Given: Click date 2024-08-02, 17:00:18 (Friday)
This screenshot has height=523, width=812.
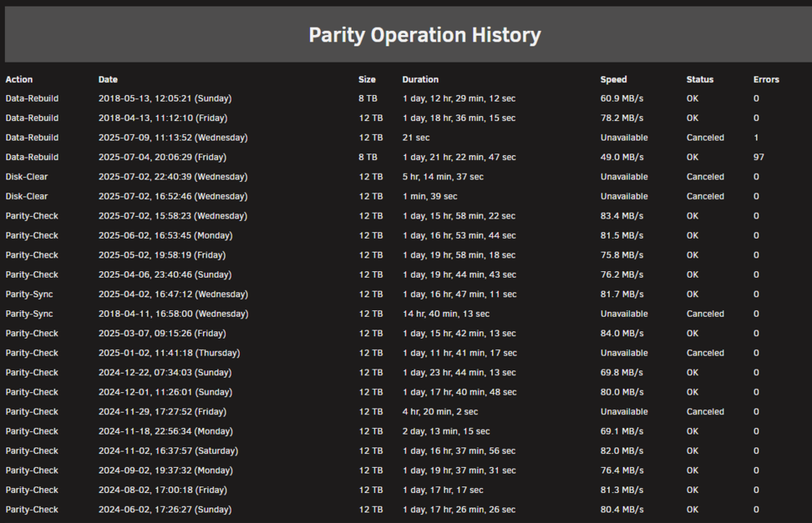Looking at the screenshot, I should pyautogui.click(x=162, y=491).
